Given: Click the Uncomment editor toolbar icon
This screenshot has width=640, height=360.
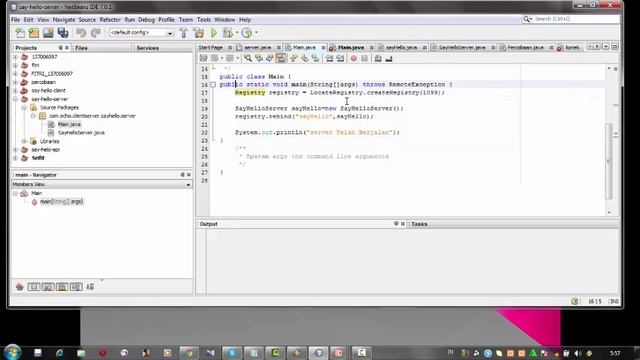Looking at the screenshot, I should tap(389, 58).
